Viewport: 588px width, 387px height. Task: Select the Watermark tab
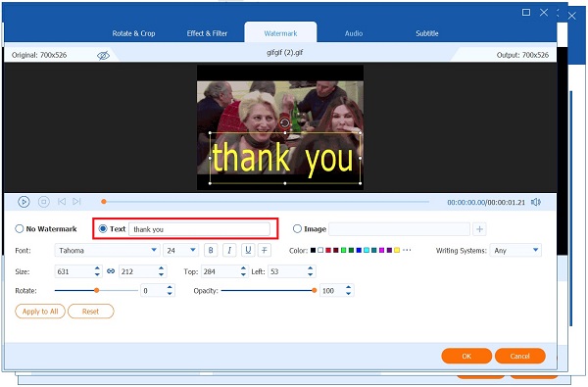[280, 33]
